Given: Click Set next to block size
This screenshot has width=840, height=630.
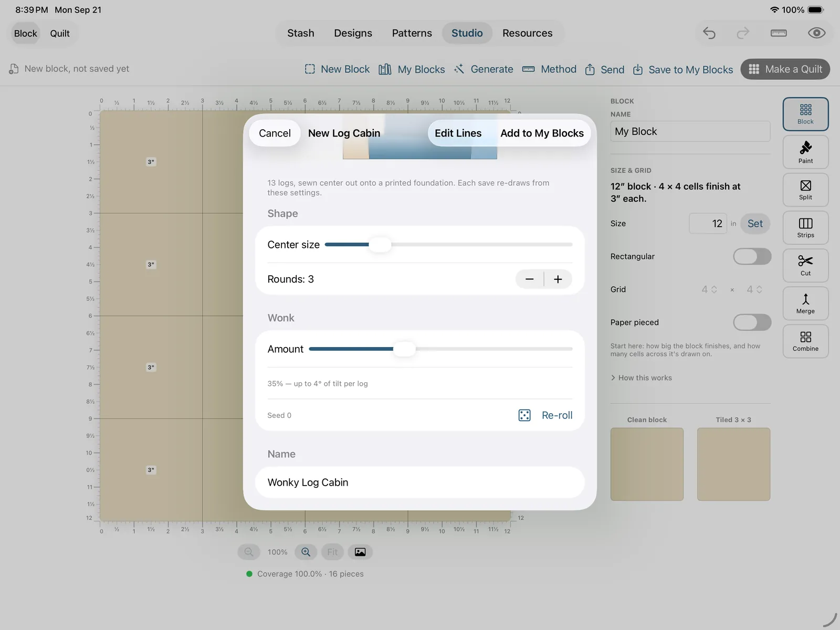Looking at the screenshot, I should pyautogui.click(x=755, y=224).
